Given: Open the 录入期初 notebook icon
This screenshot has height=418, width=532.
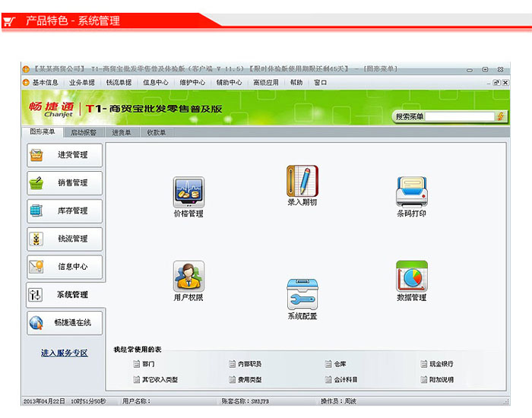Looking at the screenshot, I should click(x=302, y=185).
